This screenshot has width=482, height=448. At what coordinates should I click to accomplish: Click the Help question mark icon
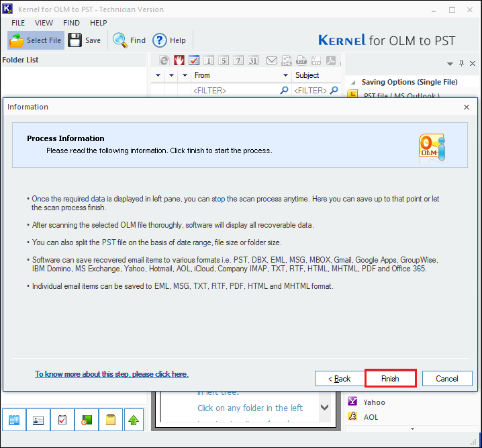160,40
